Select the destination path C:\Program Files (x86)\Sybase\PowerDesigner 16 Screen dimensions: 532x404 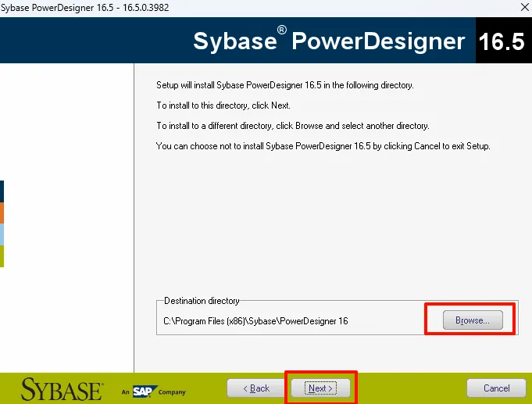pos(255,321)
